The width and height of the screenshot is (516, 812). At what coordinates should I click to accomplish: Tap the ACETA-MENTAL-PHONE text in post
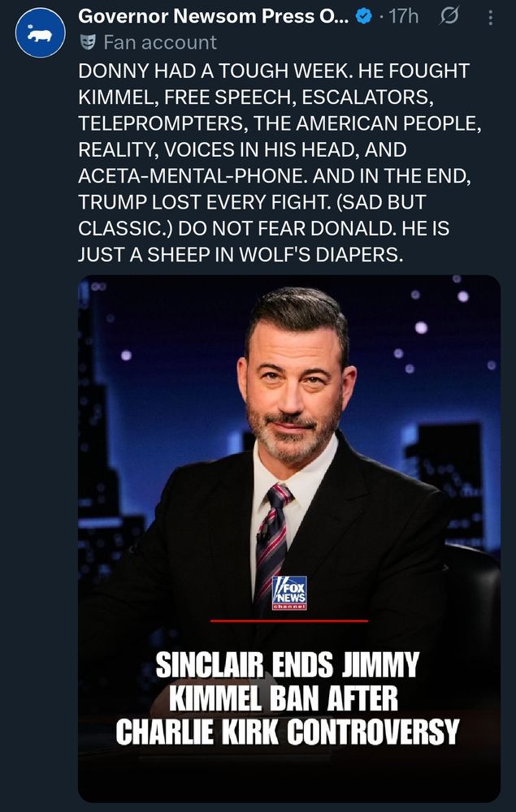pos(193,176)
